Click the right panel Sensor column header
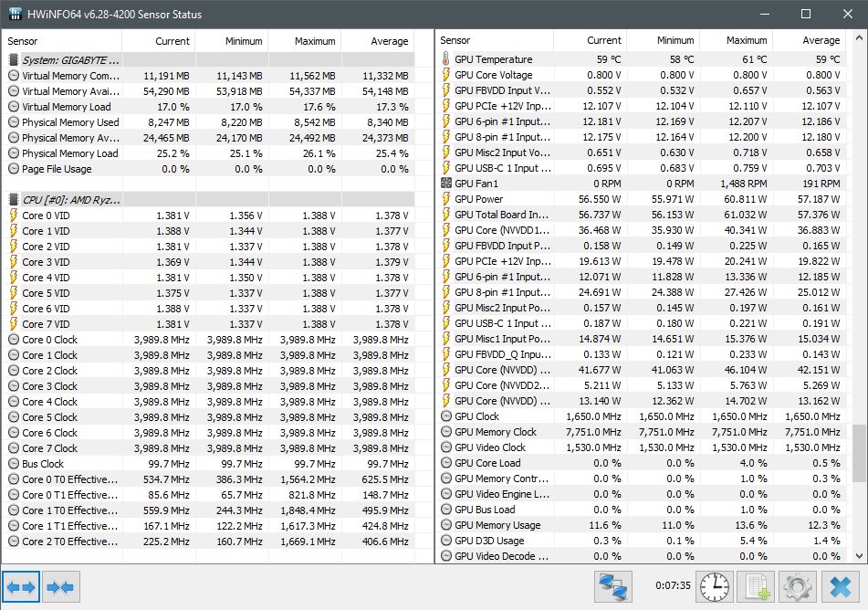This screenshot has height=610, width=868. point(495,40)
